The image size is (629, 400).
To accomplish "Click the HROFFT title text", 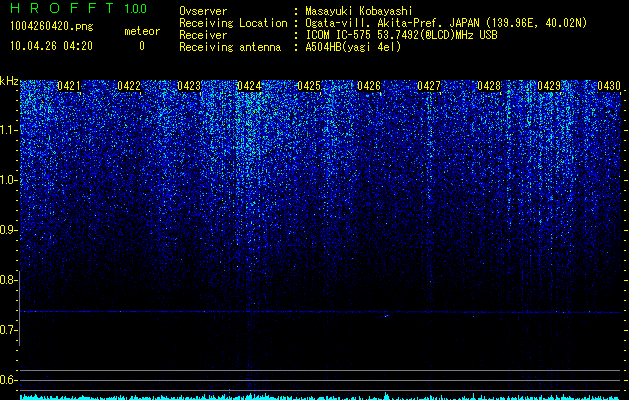I will [x=62, y=8].
